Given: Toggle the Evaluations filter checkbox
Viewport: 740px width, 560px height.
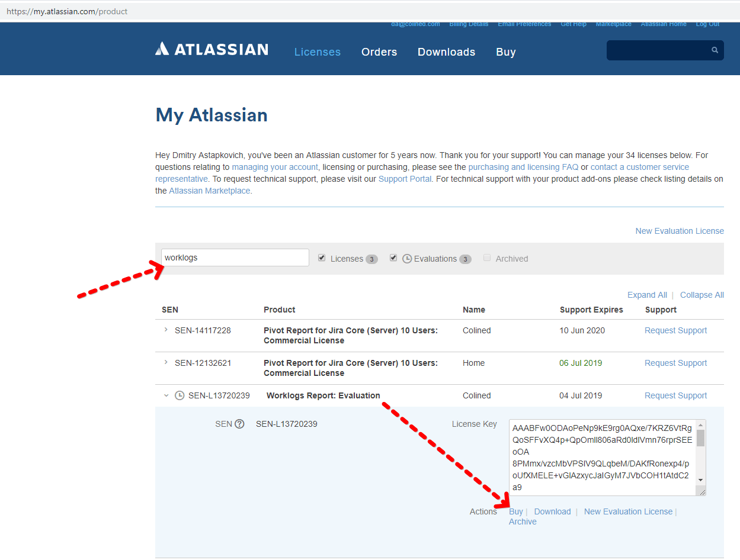Looking at the screenshot, I should click(x=393, y=258).
